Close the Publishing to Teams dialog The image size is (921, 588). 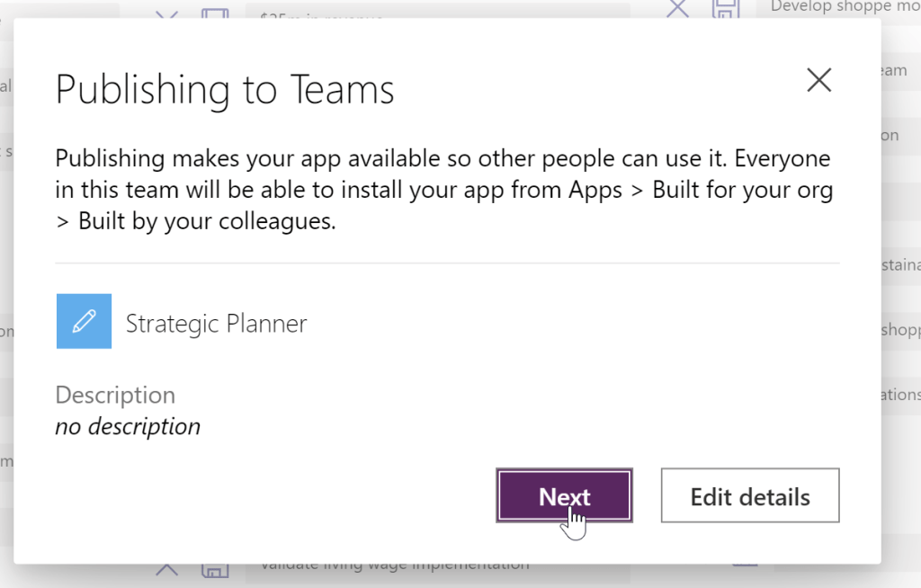(818, 81)
